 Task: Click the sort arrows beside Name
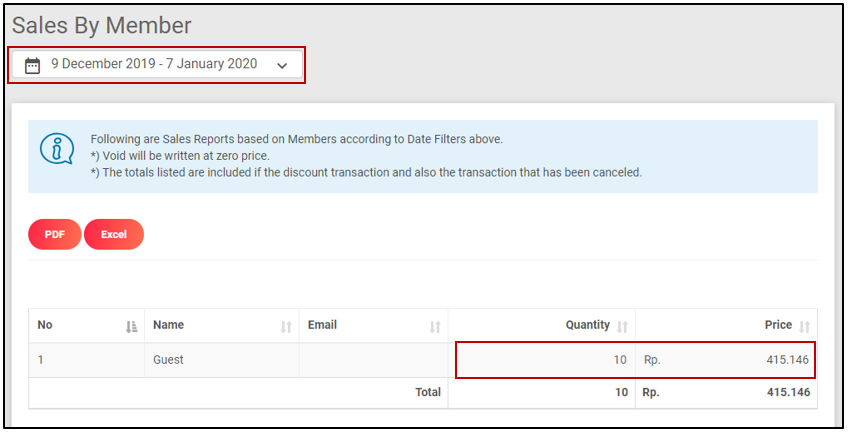click(x=286, y=326)
